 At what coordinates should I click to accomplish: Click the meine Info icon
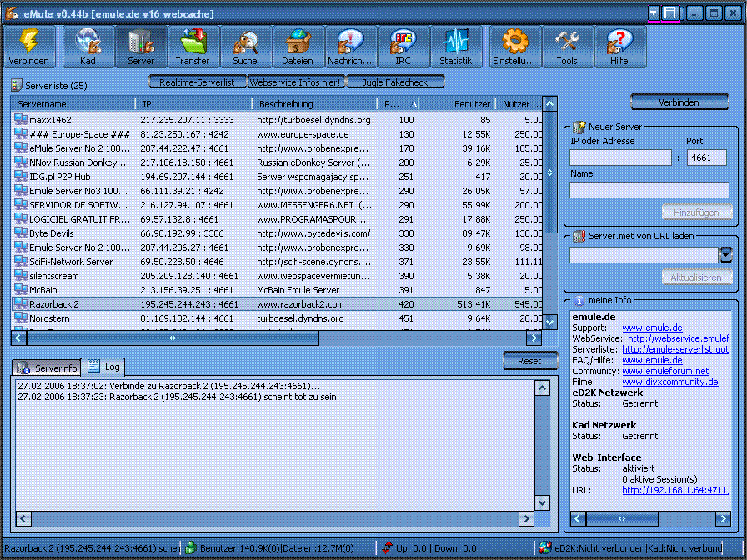pyautogui.click(x=579, y=301)
